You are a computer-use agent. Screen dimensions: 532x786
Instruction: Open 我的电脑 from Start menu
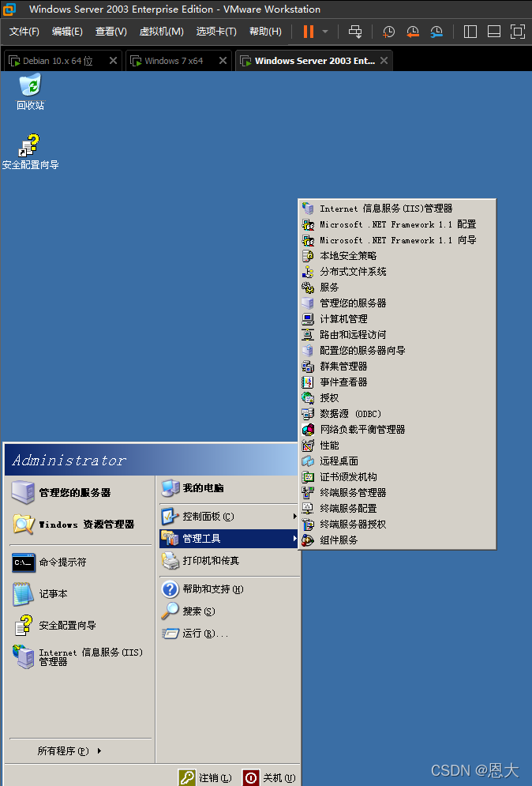[x=229, y=488]
